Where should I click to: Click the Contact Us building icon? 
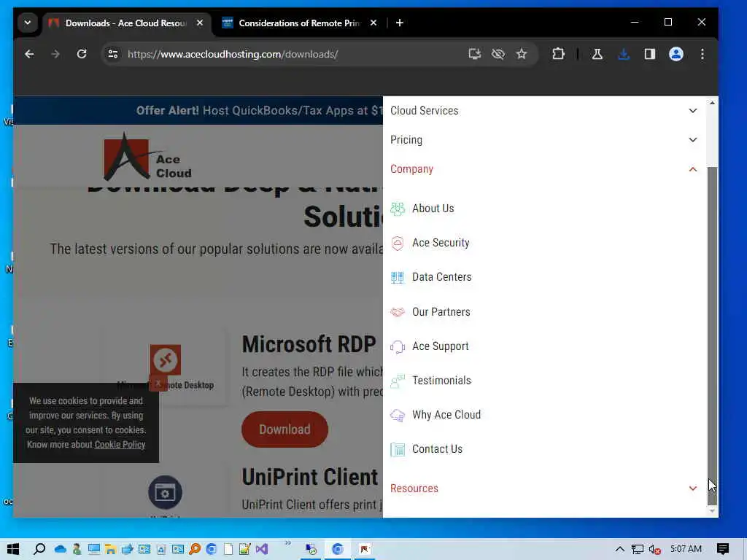398,449
